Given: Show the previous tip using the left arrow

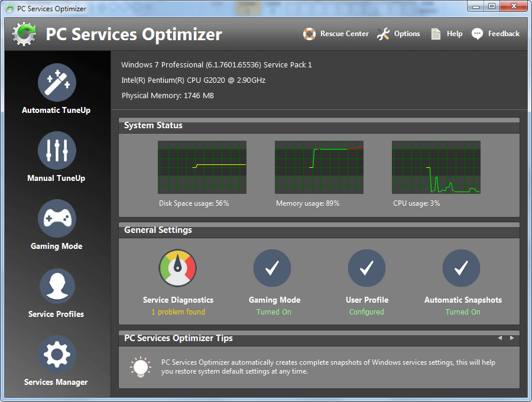Looking at the screenshot, I should coord(500,338).
